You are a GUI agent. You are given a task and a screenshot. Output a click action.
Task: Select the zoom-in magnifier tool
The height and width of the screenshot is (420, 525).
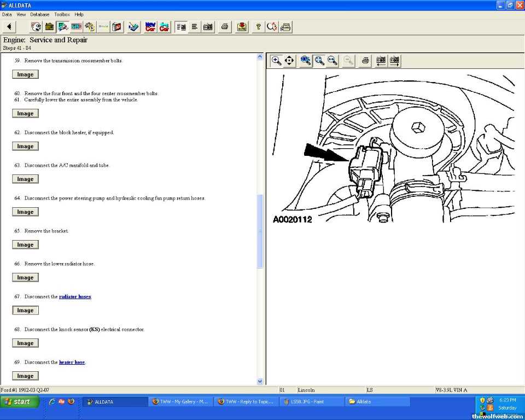point(277,61)
